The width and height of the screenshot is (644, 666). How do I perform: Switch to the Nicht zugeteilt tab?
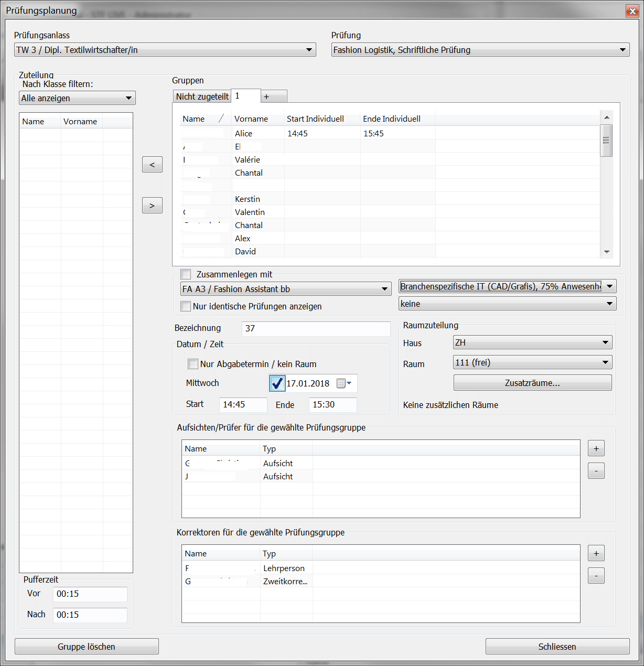click(x=202, y=96)
